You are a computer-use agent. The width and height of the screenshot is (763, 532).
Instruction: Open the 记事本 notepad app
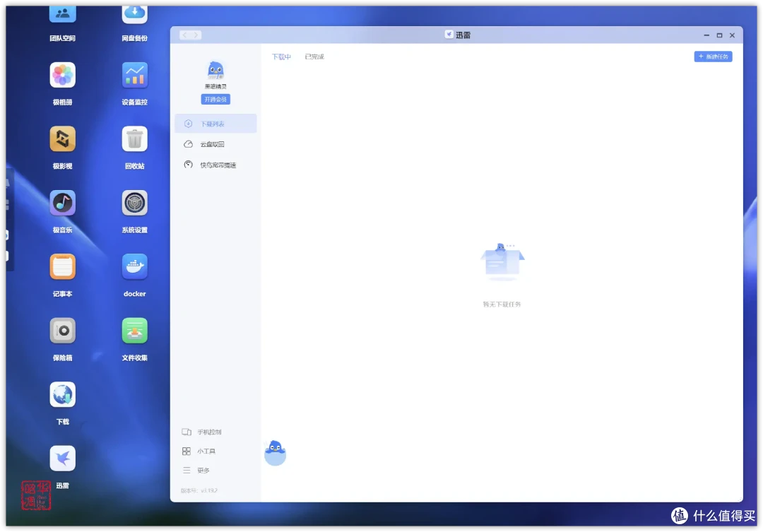point(62,267)
